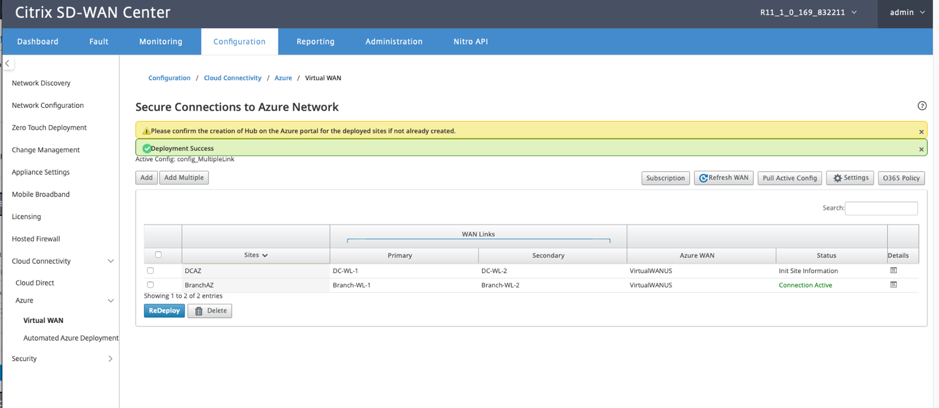The height and width of the screenshot is (408, 939).
Task: Click the Add Multiple button
Action: 184,178
